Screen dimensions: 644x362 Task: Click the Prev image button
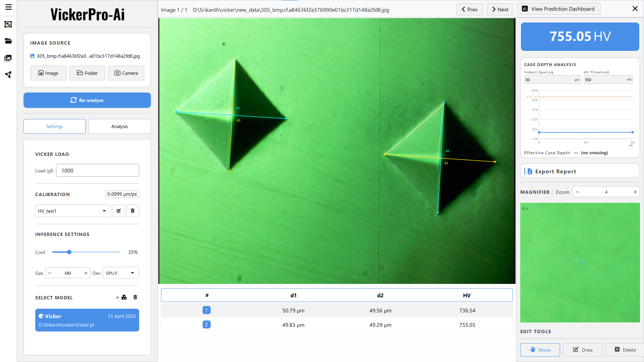click(x=470, y=9)
